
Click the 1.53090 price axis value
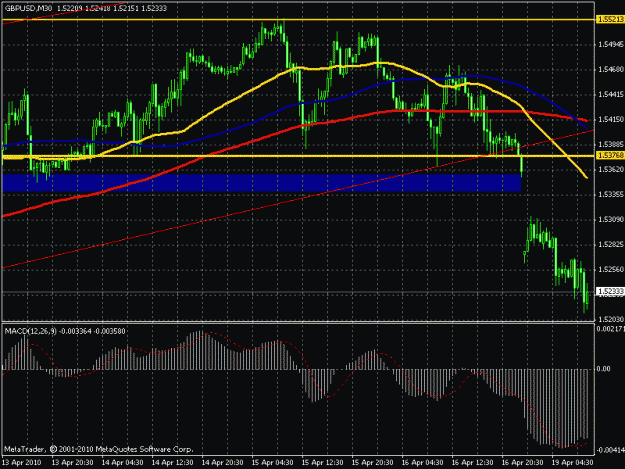[x=610, y=220]
